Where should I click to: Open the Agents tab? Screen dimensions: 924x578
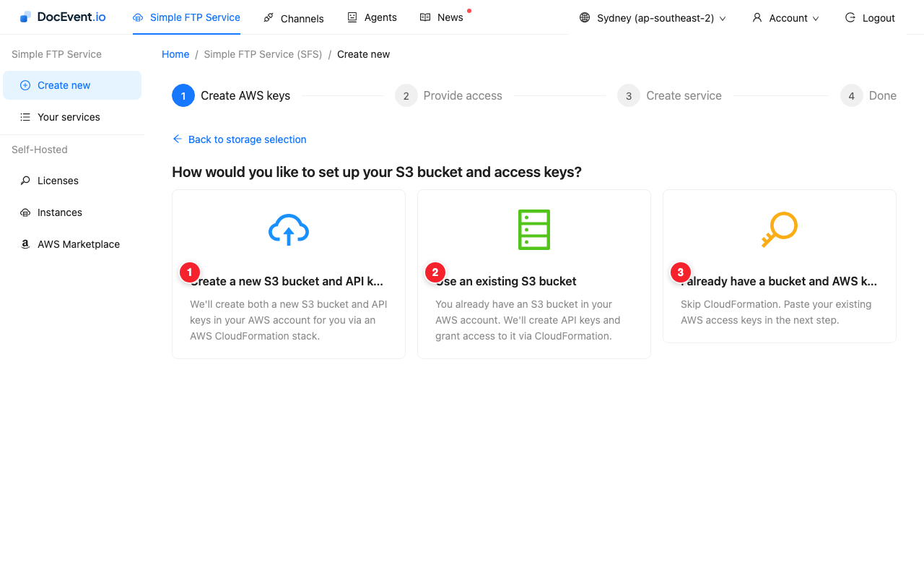(372, 17)
